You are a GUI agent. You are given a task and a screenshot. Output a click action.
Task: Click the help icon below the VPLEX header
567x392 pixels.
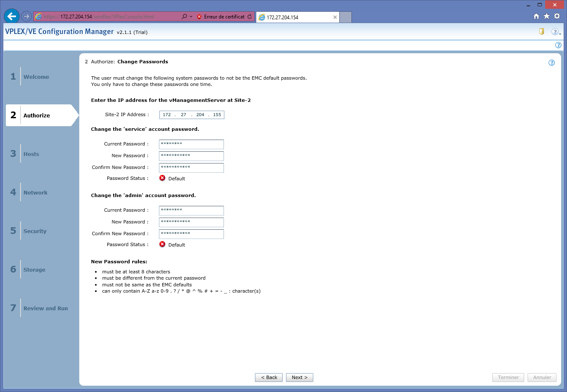point(558,45)
